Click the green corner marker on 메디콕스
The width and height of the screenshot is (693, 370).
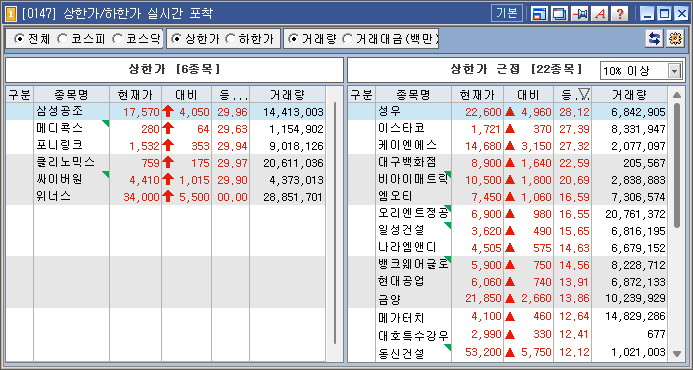click(x=106, y=123)
